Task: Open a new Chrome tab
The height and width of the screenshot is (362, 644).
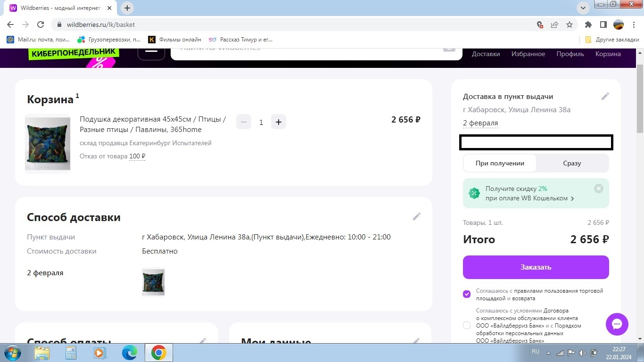Action: click(127, 8)
